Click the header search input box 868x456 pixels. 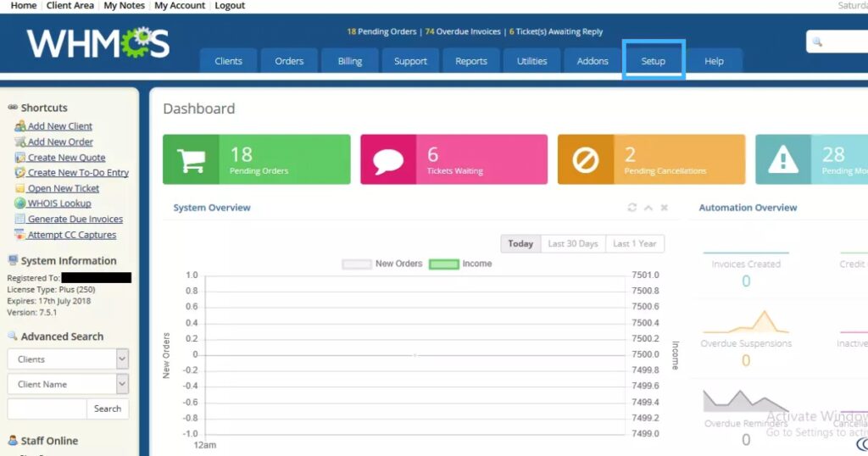pos(837,42)
